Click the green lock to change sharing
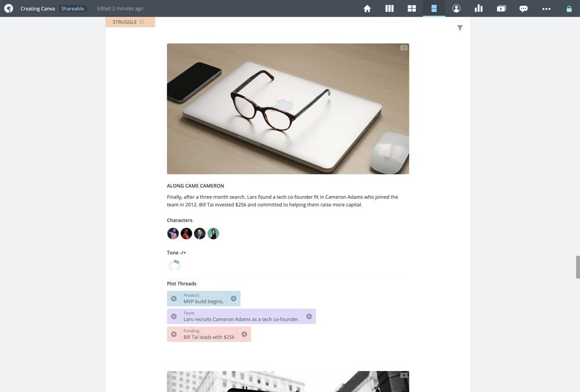The height and width of the screenshot is (392, 580). [x=568, y=9]
